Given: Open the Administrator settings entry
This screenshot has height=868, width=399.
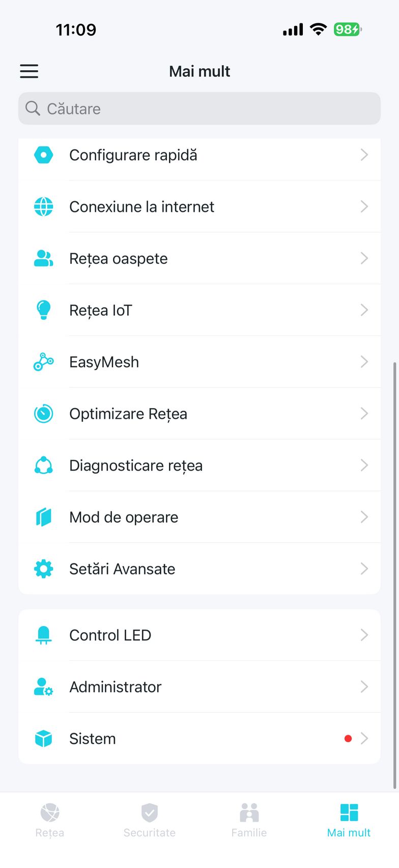Looking at the screenshot, I should [x=116, y=687].
